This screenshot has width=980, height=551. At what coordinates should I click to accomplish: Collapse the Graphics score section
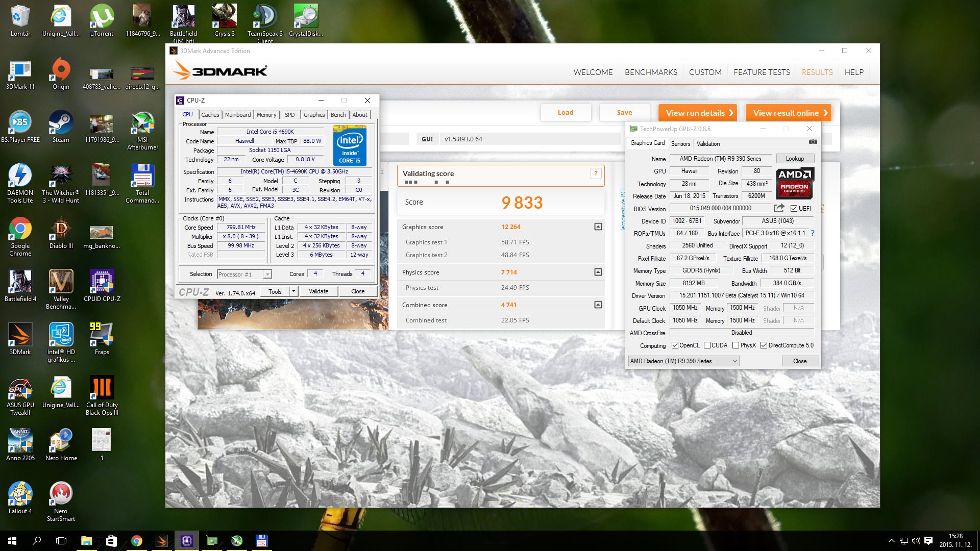tap(598, 227)
